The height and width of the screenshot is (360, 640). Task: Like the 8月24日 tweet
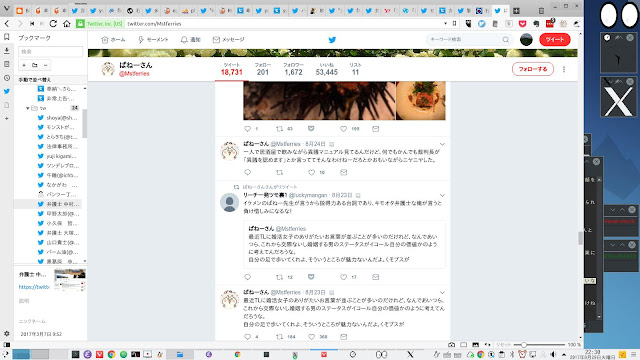[311, 172]
